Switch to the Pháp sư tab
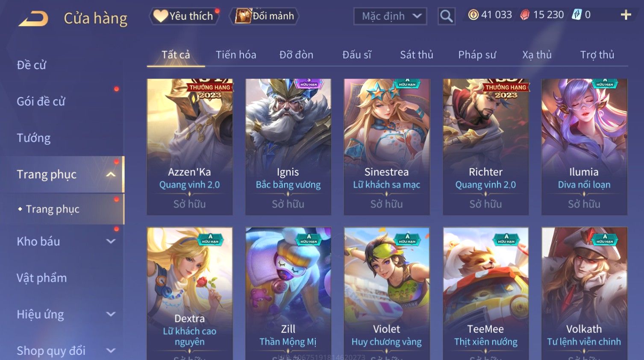644x360 pixels. click(x=477, y=55)
